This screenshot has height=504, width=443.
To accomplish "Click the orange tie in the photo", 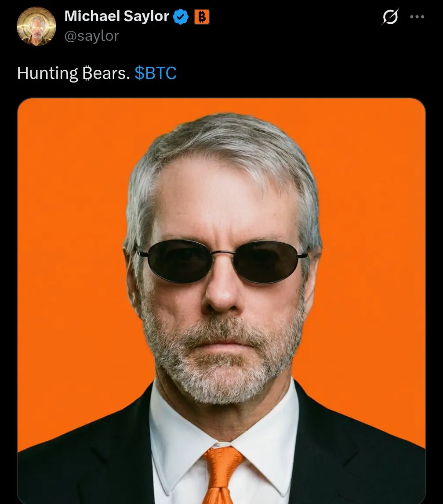I will pos(222,475).
